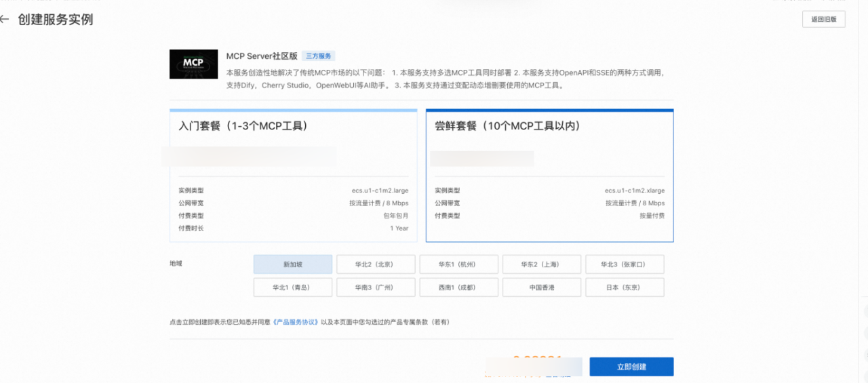This screenshot has width=868, height=383.
Task: Switch region to 西南1（成都）
Action: tap(458, 287)
